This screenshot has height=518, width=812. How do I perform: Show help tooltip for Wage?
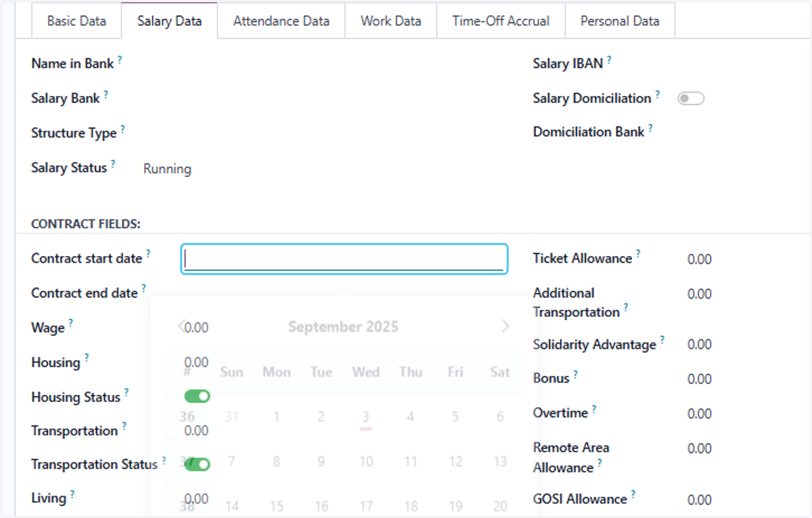70,324
